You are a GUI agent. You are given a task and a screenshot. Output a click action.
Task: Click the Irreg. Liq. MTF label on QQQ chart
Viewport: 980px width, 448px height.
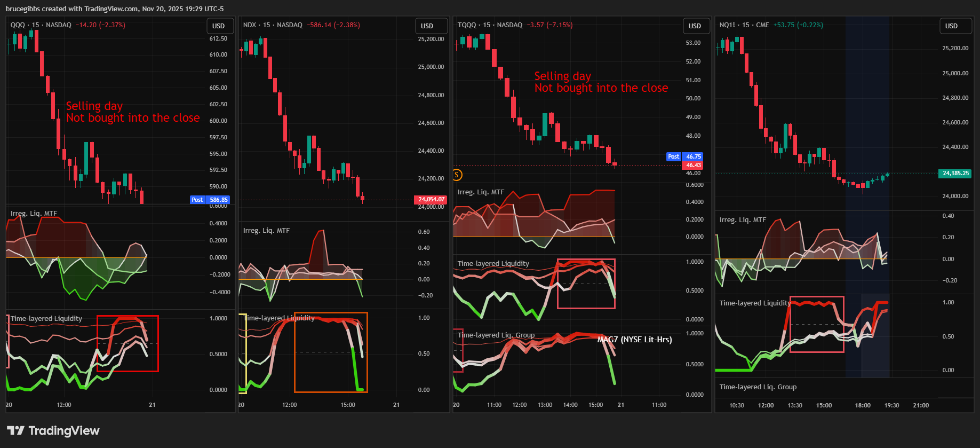point(34,214)
